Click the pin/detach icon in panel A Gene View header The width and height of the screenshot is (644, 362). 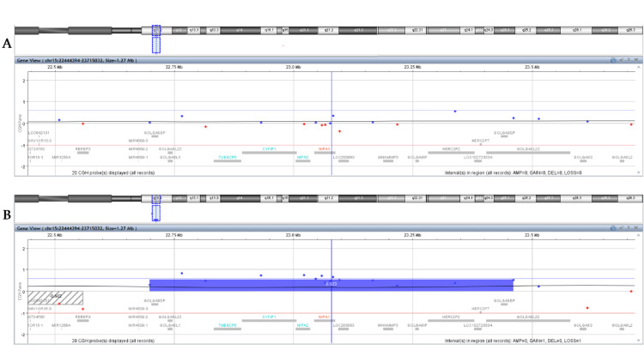(629, 60)
